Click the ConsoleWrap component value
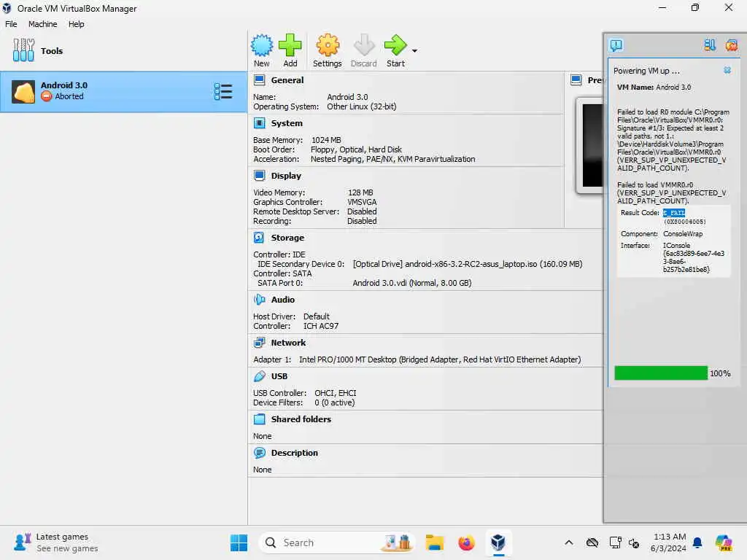The width and height of the screenshot is (747, 560). point(683,234)
